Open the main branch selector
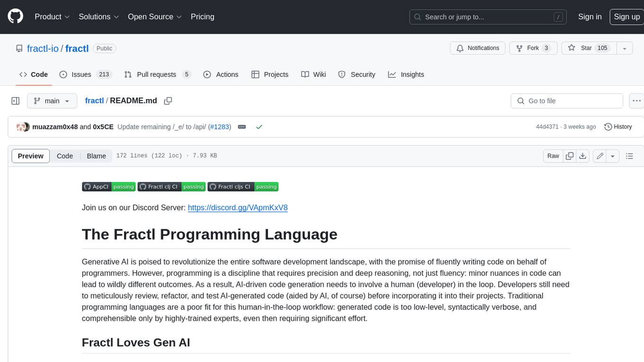The image size is (644, 362). 52,101
